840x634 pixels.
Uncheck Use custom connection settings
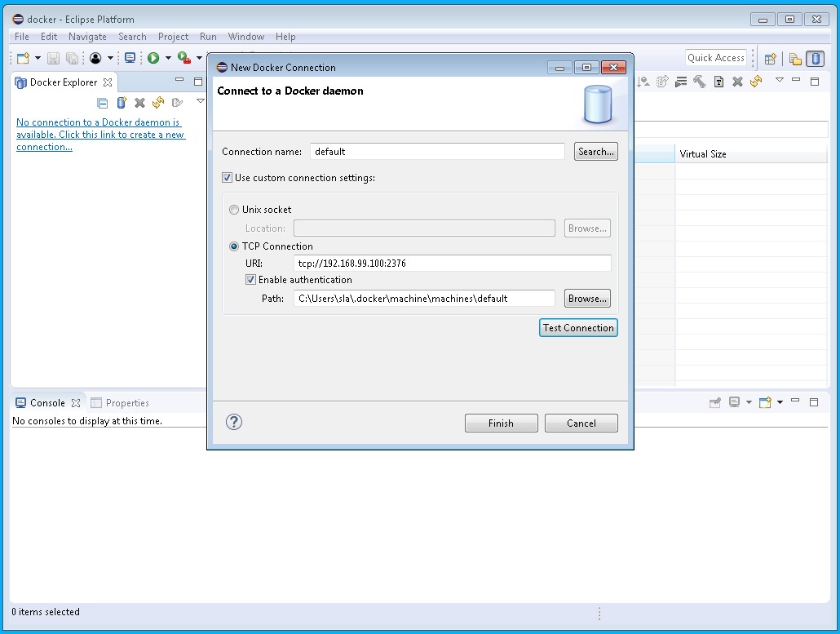[228, 178]
